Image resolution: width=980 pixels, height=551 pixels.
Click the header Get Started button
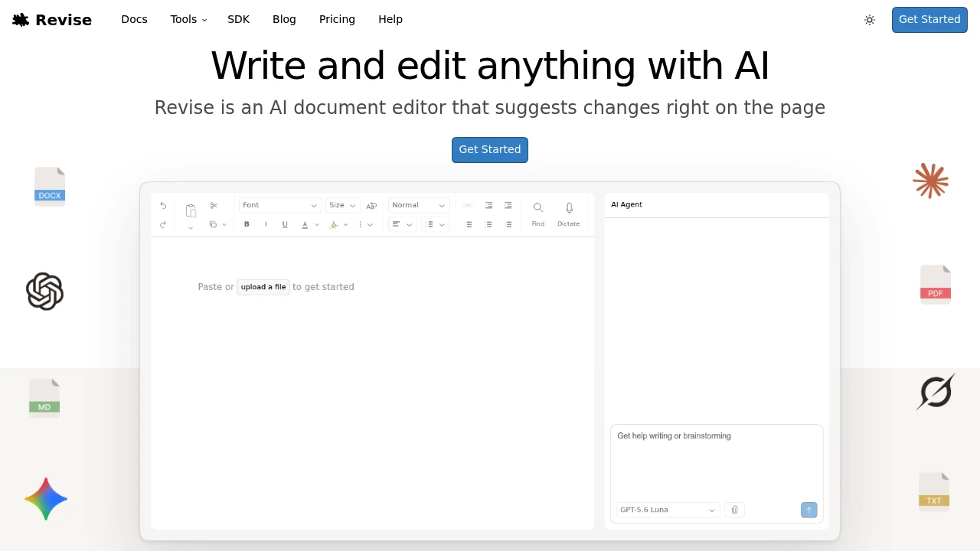coord(929,20)
